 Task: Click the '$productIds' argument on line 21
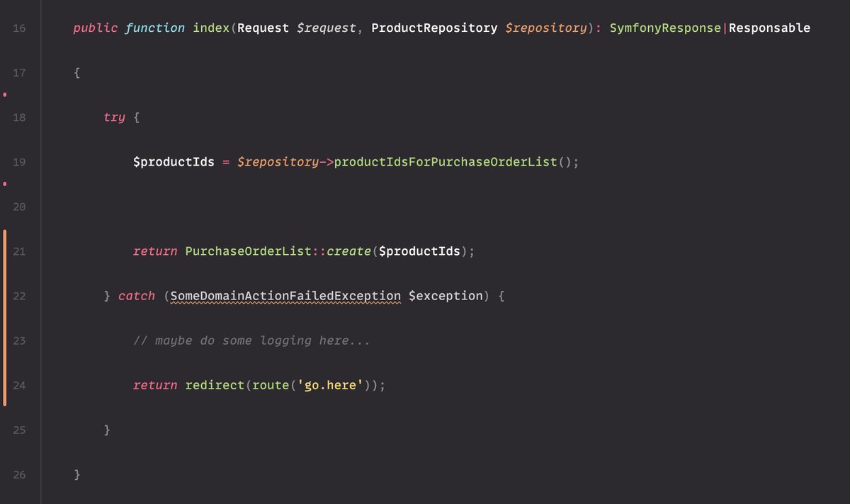click(x=419, y=251)
